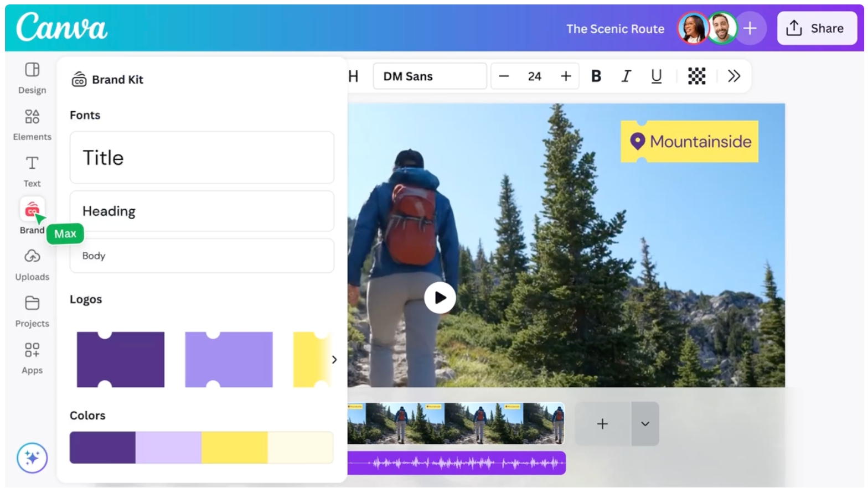Open the Apps grid icon

(x=32, y=350)
